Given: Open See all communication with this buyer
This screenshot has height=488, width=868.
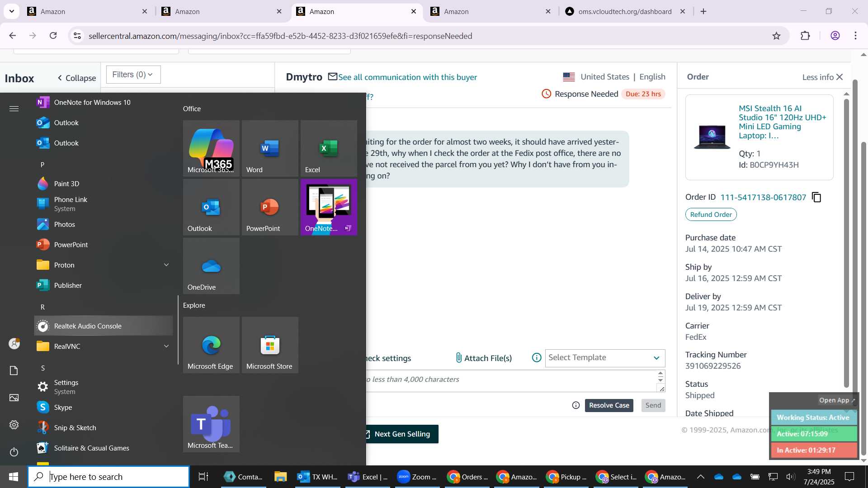Looking at the screenshot, I should (x=407, y=77).
